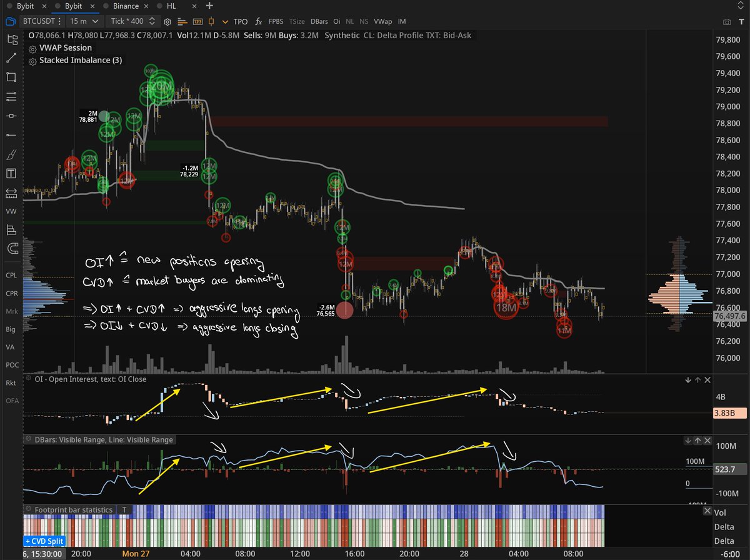The image size is (750, 560).
Task: Expand the orange chart type chevron
Action: (226, 21)
